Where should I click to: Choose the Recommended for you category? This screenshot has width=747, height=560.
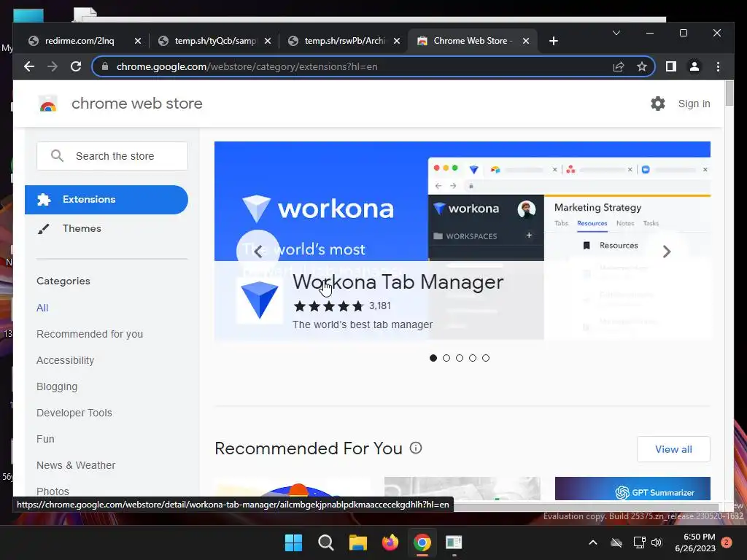coord(90,334)
